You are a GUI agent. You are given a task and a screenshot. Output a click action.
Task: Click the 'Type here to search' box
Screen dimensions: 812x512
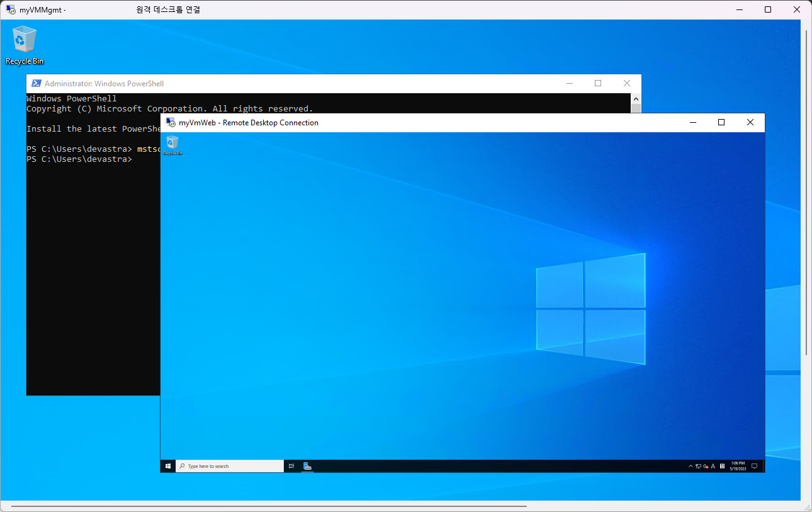(230, 466)
